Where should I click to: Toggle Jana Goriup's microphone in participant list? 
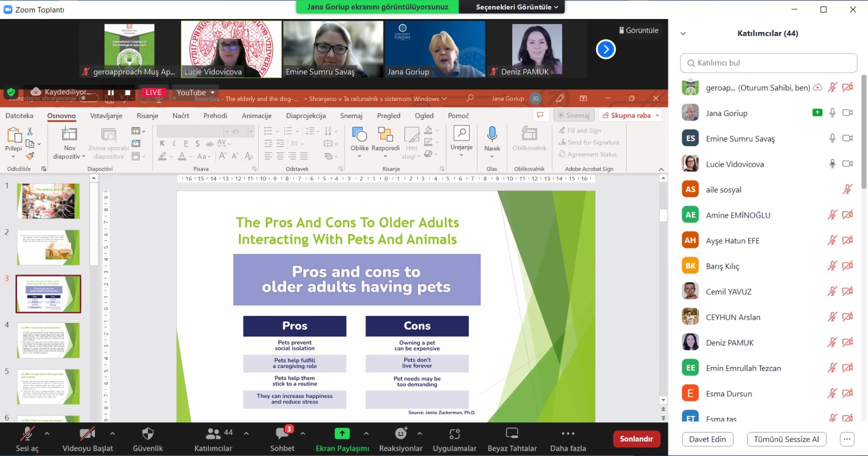click(832, 113)
